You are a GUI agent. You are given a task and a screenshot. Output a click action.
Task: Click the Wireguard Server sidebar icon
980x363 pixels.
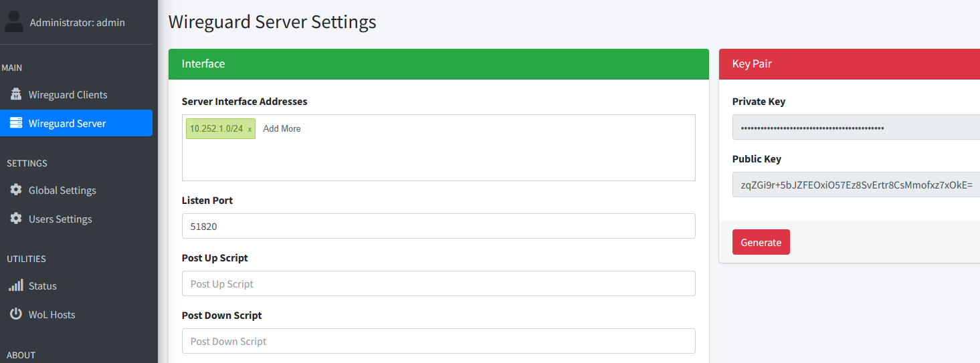click(x=15, y=124)
